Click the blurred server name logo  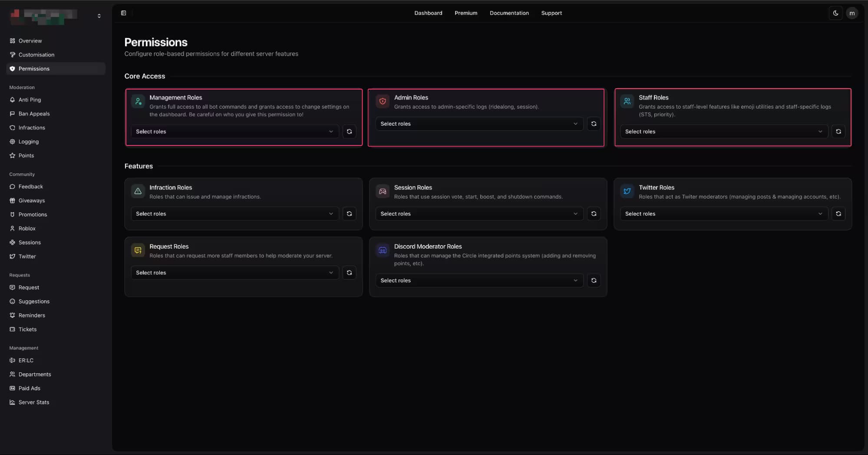43,16
